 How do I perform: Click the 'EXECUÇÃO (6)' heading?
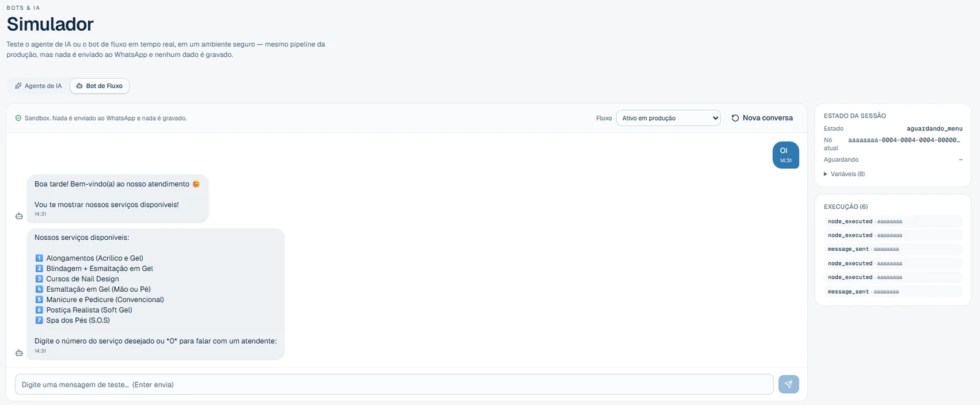(846, 207)
